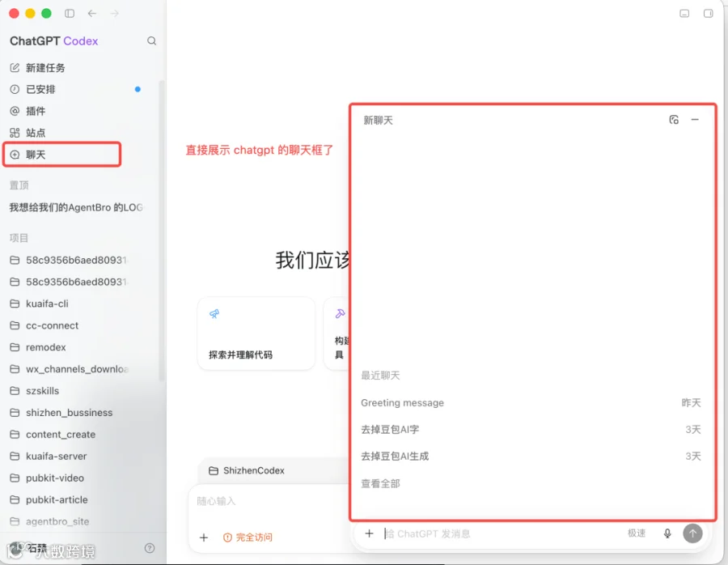Click 查看全部 to view all chats
728x565 pixels.
click(x=380, y=484)
